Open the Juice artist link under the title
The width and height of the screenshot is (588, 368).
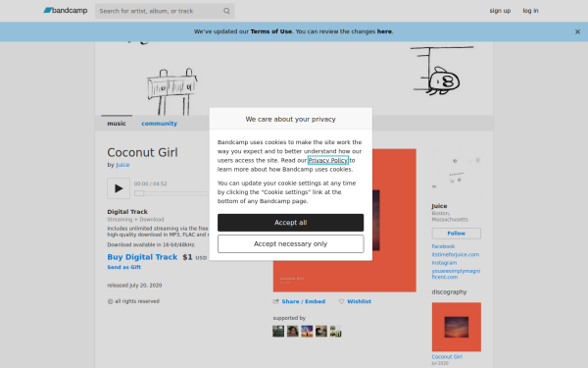(122, 165)
